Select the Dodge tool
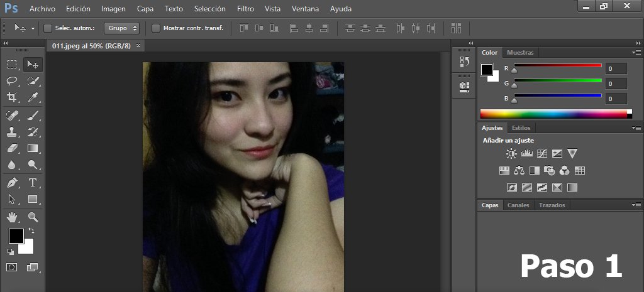This screenshot has width=644, height=292. [33, 165]
